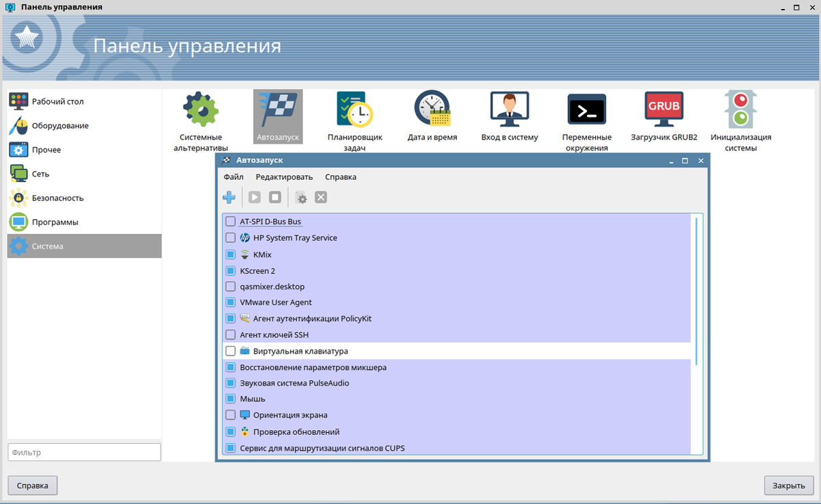The width and height of the screenshot is (821, 504).
Task: Open the Вход в систему tool
Action: point(509,109)
